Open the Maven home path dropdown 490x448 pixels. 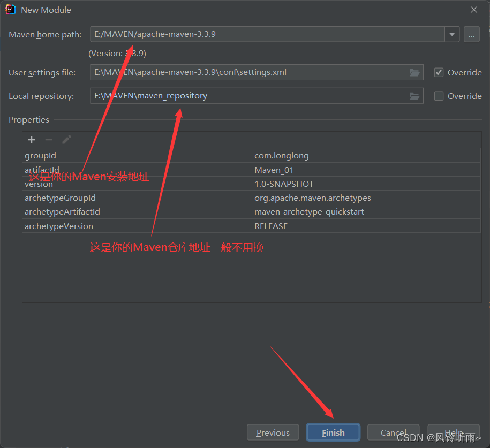[x=452, y=34]
